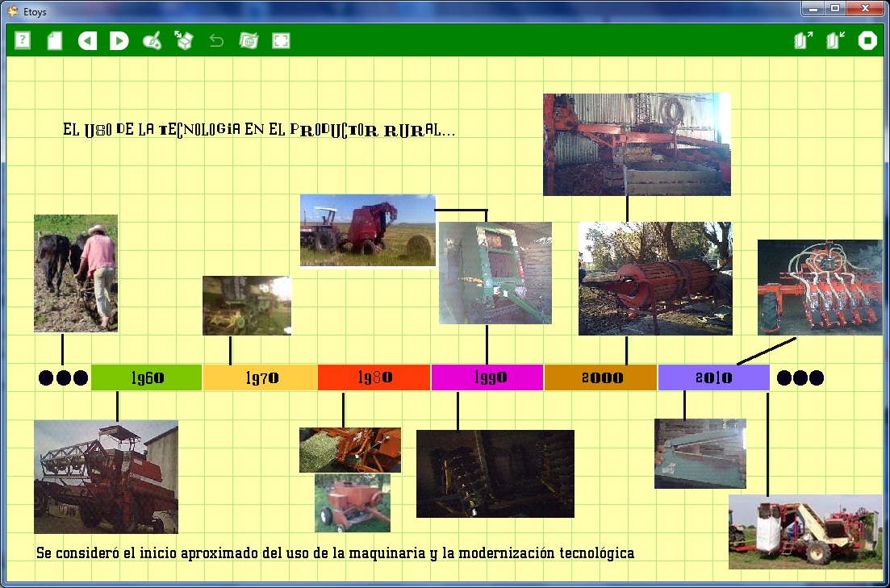This screenshot has height=588, width=890.
Task: Click the small red baler on grass photo
Action: (x=353, y=503)
